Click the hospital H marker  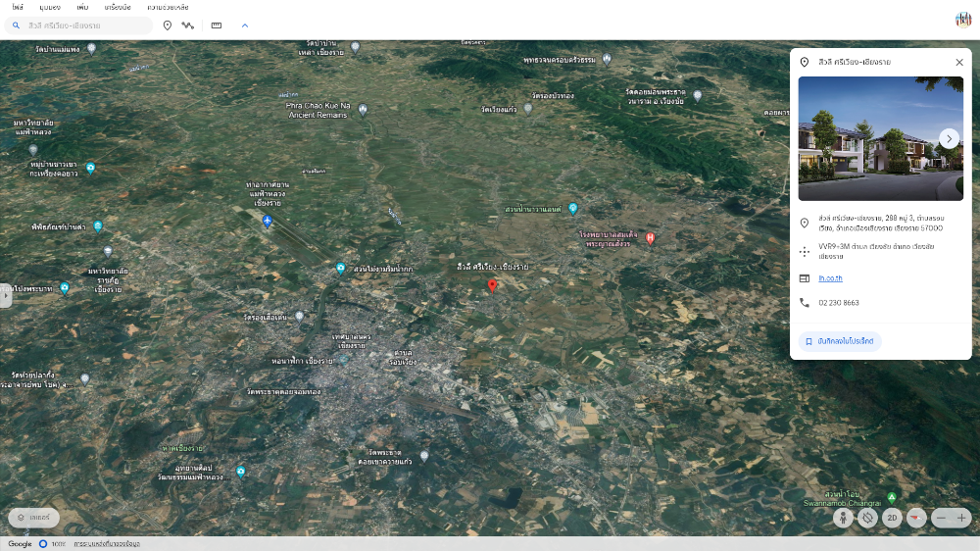[x=650, y=237]
